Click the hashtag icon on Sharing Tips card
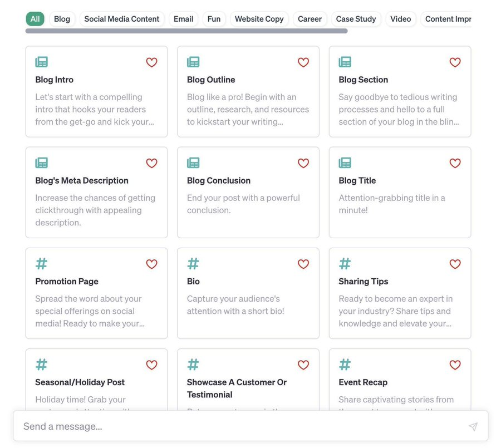The height and width of the screenshot is (448, 501). [345, 264]
